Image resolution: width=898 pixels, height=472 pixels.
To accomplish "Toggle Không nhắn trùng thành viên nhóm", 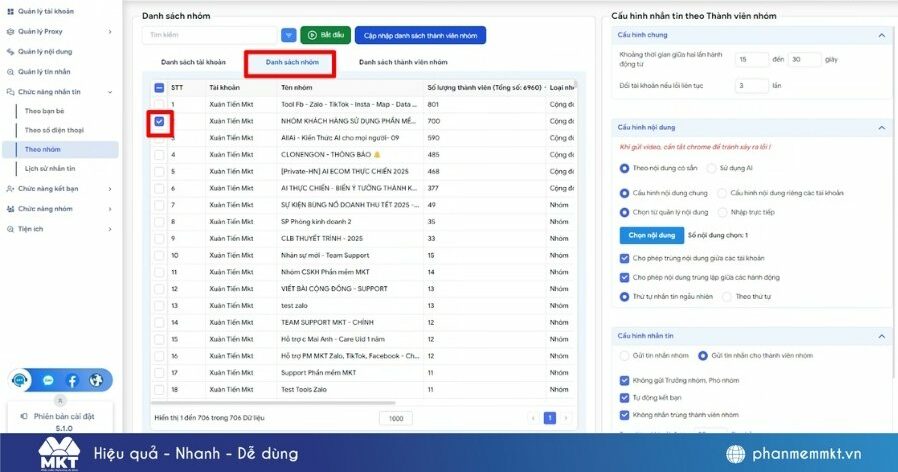I will coord(624,415).
